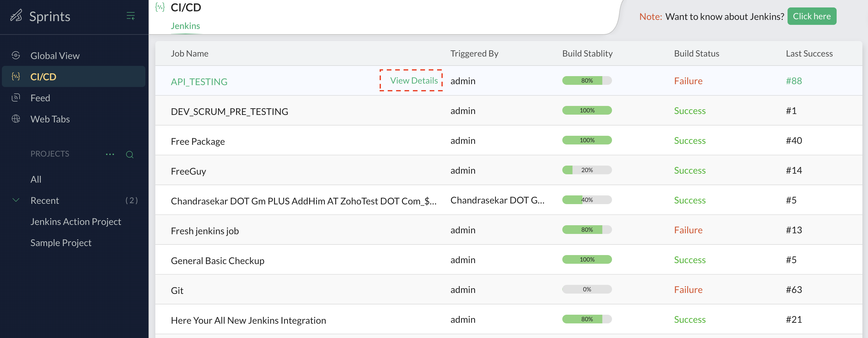Click the PROJECTS section label
Image resolution: width=868 pixels, height=338 pixels.
click(49, 154)
